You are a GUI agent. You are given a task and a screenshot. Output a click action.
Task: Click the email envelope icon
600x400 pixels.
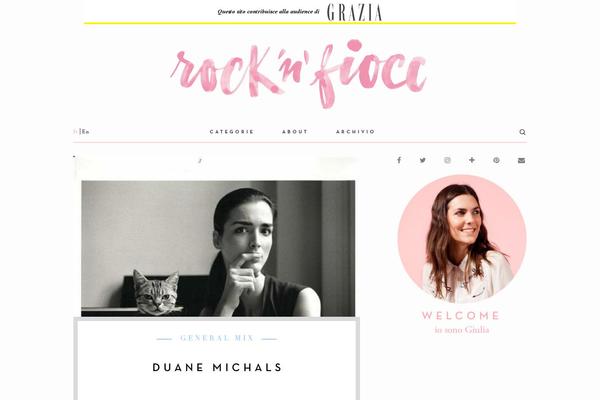click(521, 160)
